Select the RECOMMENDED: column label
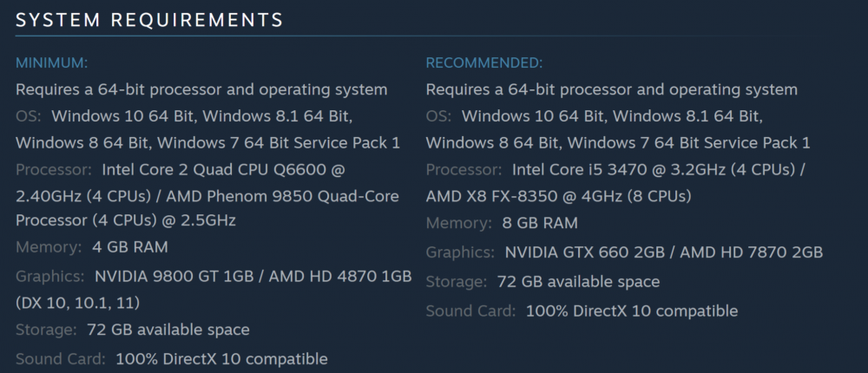 click(x=484, y=63)
